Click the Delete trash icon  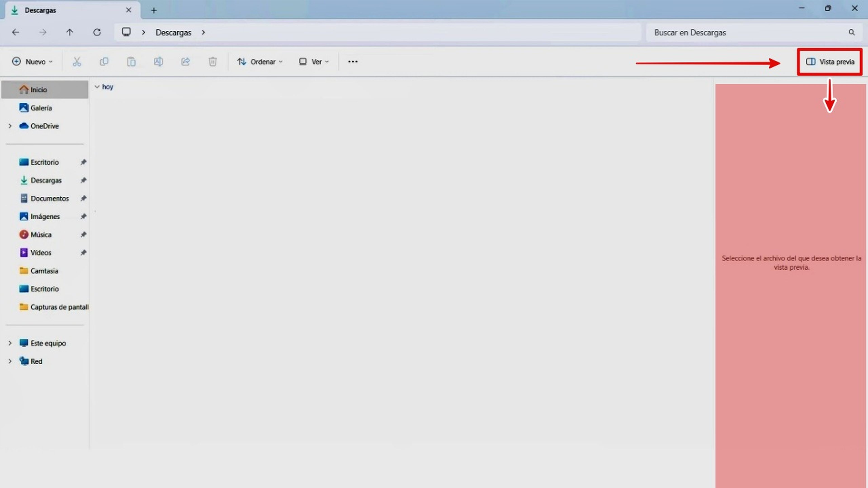[213, 62]
